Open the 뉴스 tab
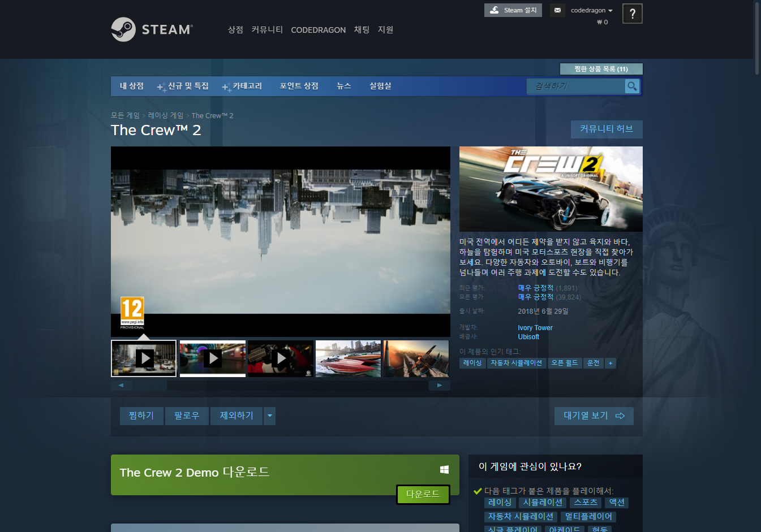Viewport: 761px width, 532px height. (344, 86)
